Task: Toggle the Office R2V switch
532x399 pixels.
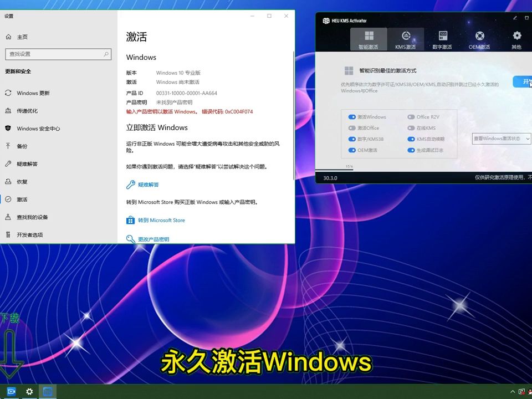Action: click(411, 117)
